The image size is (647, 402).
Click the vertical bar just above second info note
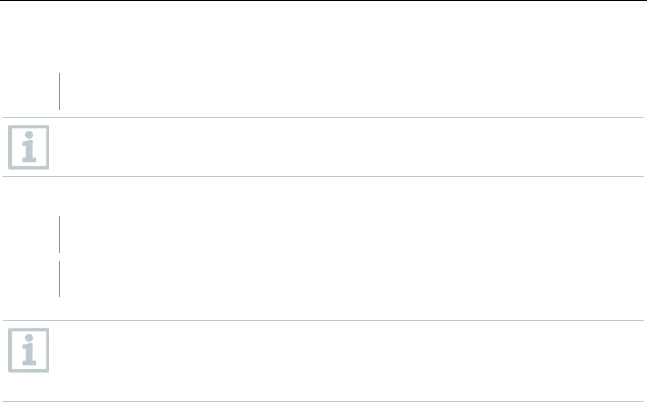point(59,279)
